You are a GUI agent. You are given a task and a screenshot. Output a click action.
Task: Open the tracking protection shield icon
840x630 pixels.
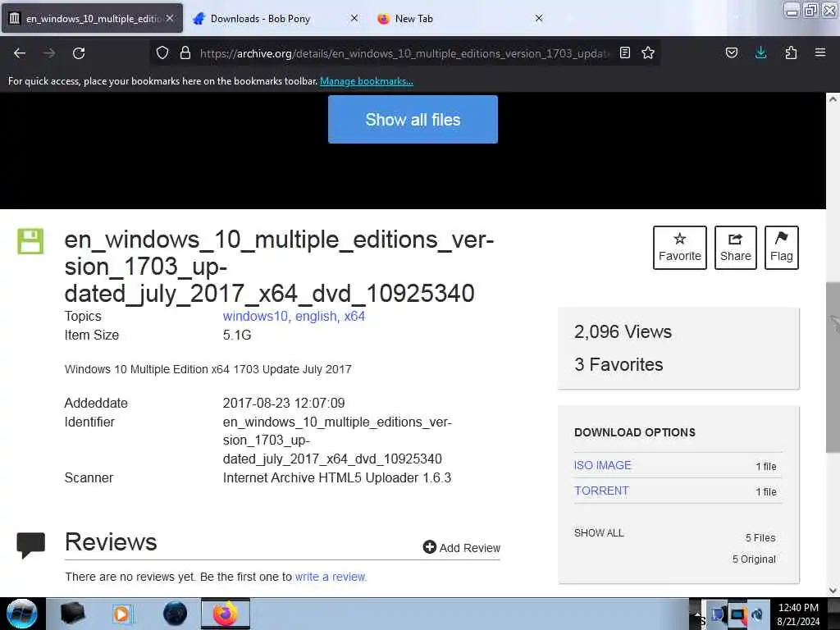162,52
